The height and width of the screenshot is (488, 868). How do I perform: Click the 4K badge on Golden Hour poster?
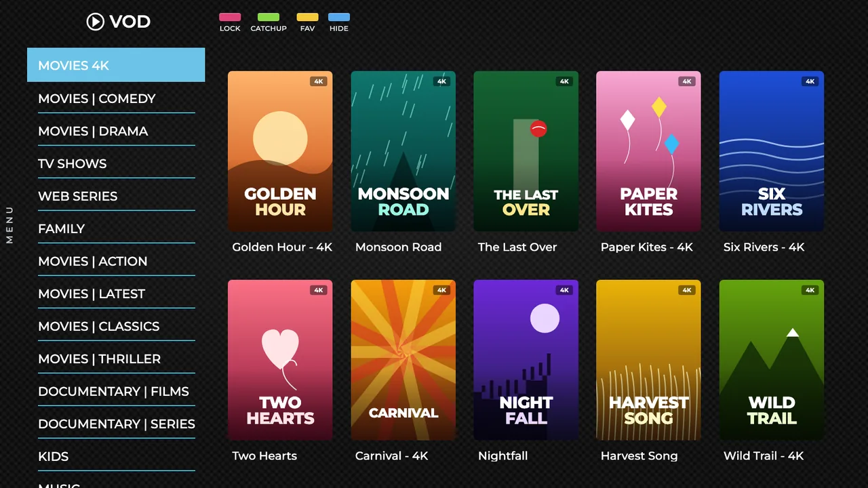click(319, 81)
